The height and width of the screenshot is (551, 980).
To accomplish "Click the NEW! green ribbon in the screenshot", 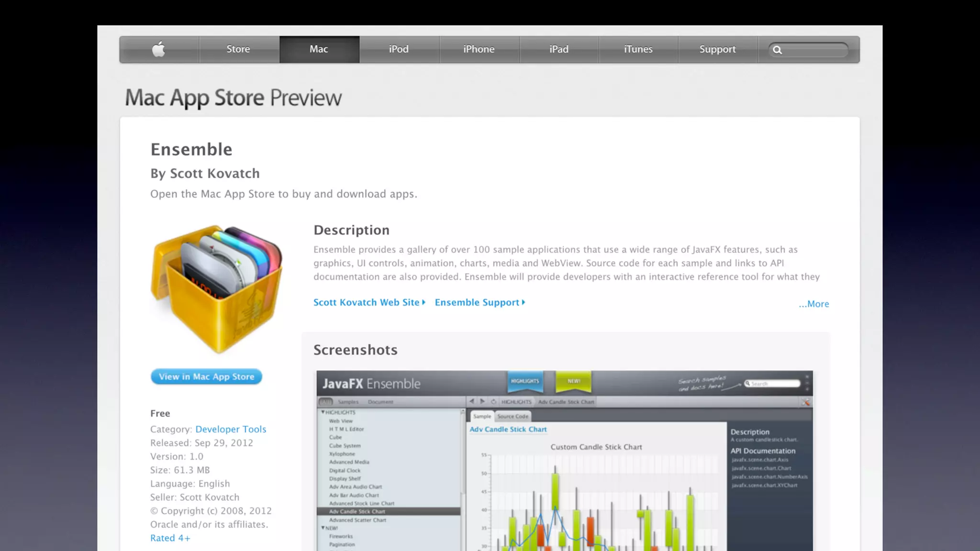I will point(573,381).
